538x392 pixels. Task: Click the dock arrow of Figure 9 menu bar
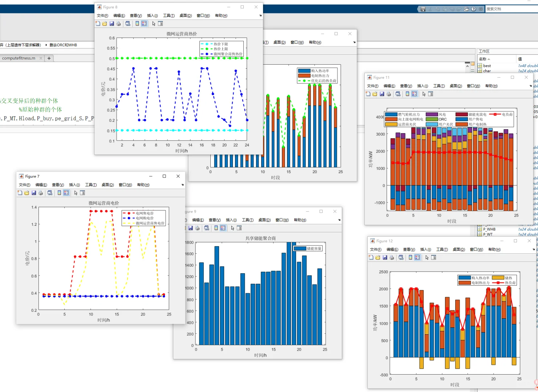tap(340, 220)
